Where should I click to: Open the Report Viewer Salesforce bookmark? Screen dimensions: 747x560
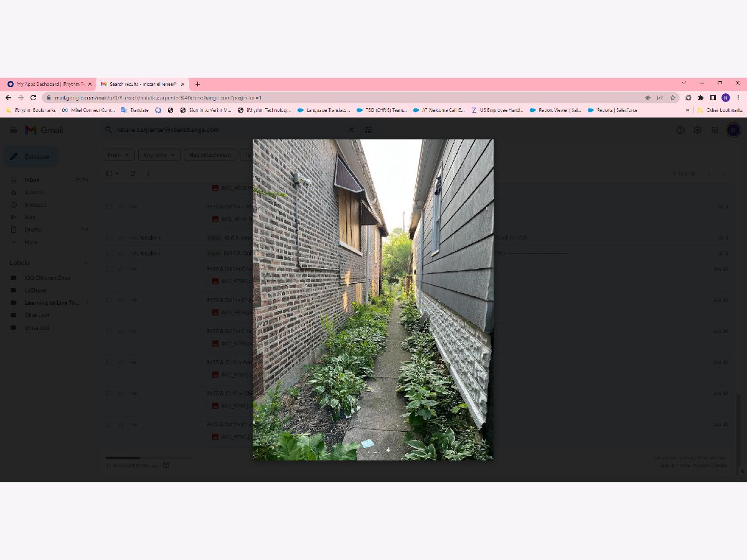pos(555,110)
